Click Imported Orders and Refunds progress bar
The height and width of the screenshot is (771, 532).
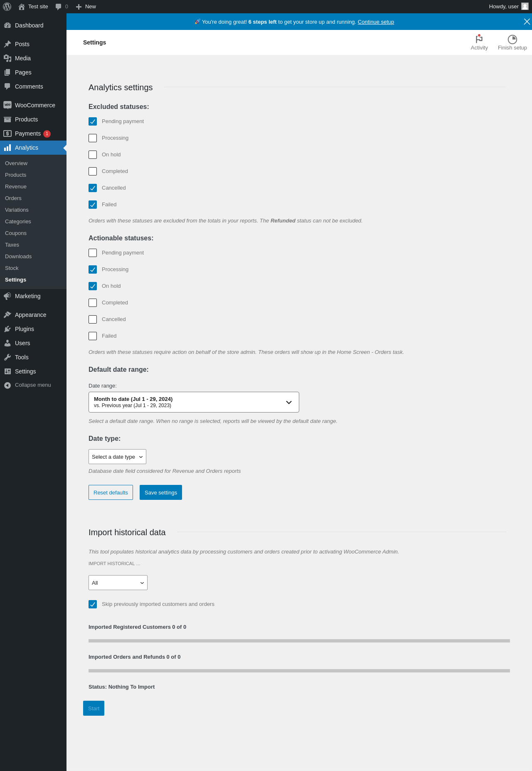(x=299, y=671)
